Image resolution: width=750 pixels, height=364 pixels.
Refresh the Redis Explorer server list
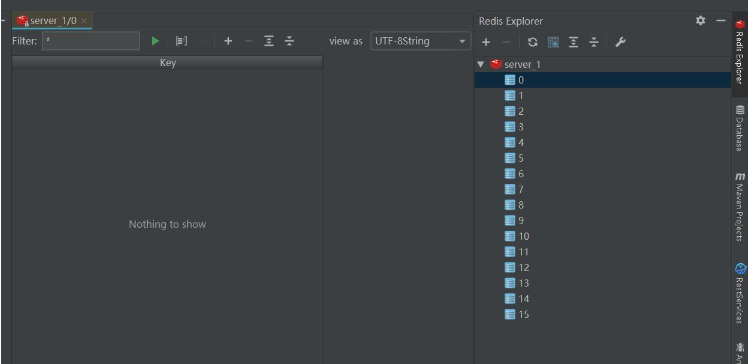[x=532, y=42]
